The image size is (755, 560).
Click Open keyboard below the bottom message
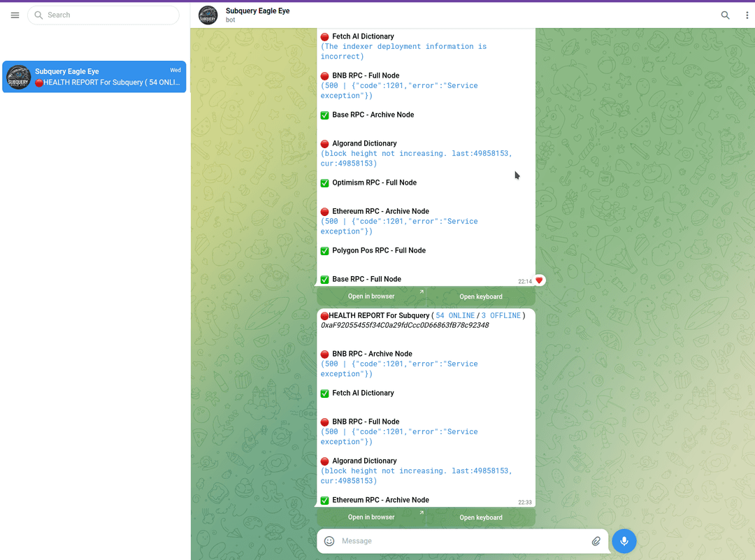tap(481, 517)
